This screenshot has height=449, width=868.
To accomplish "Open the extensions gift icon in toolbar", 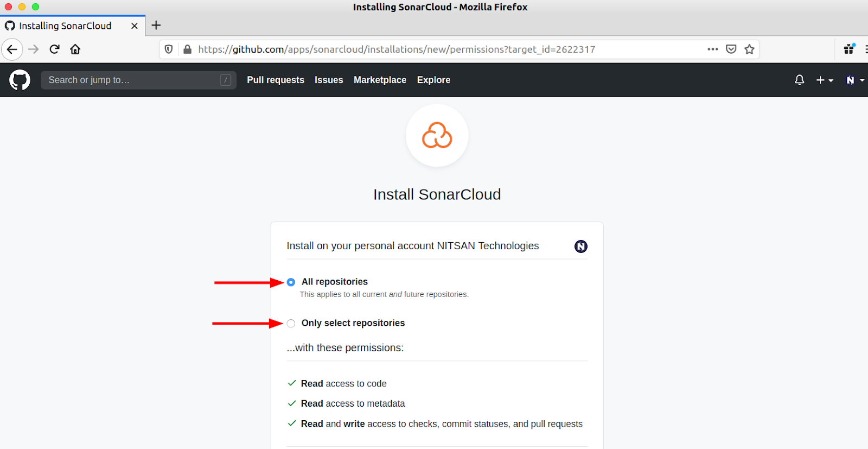I will (x=850, y=49).
